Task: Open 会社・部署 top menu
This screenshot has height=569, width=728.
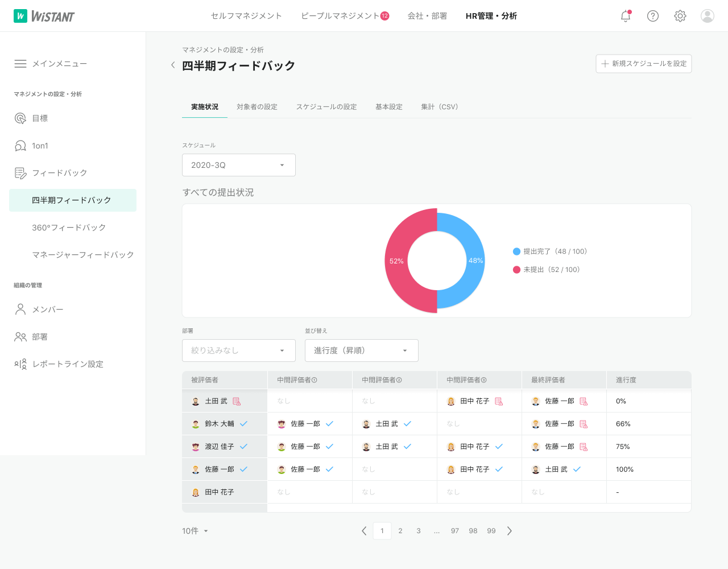Action: [x=427, y=16]
